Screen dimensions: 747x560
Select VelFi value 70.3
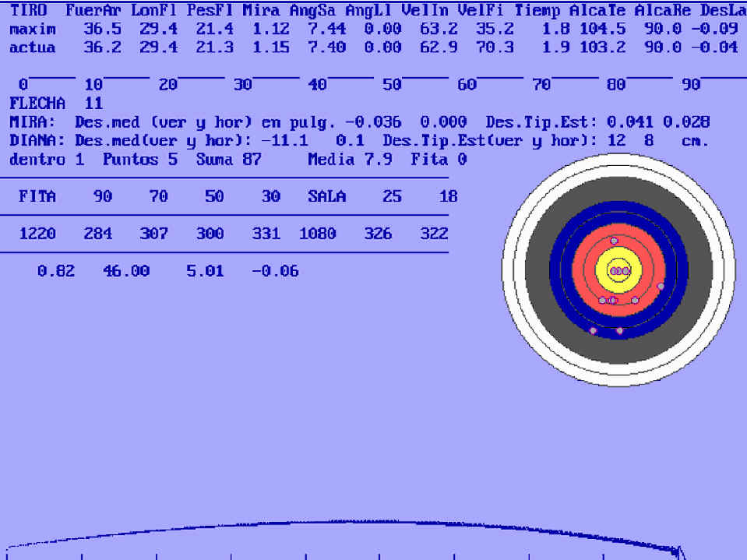coord(495,48)
